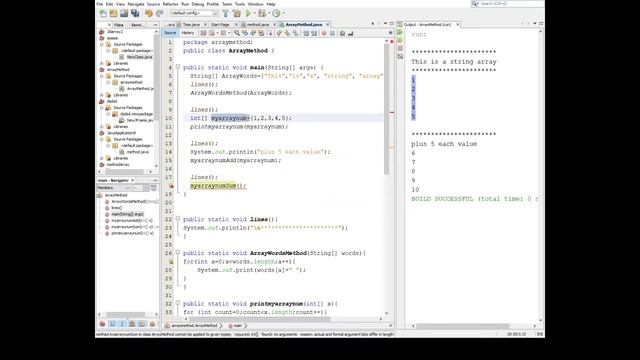Image resolution: width=640 pixels, height=360 pixels.
Task: Click the Open Project toolbar icon
Action: [x=124, y=13]
